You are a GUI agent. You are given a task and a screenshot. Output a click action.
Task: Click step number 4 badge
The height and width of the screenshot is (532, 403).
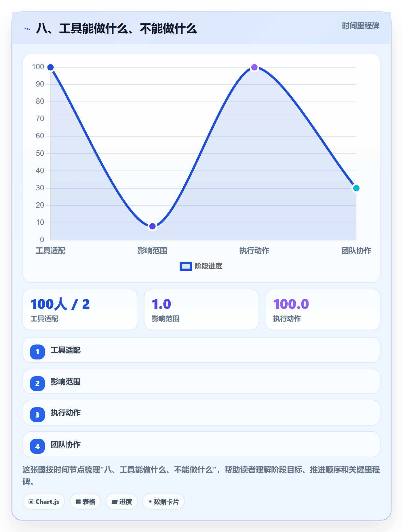[x=37, y=446]
